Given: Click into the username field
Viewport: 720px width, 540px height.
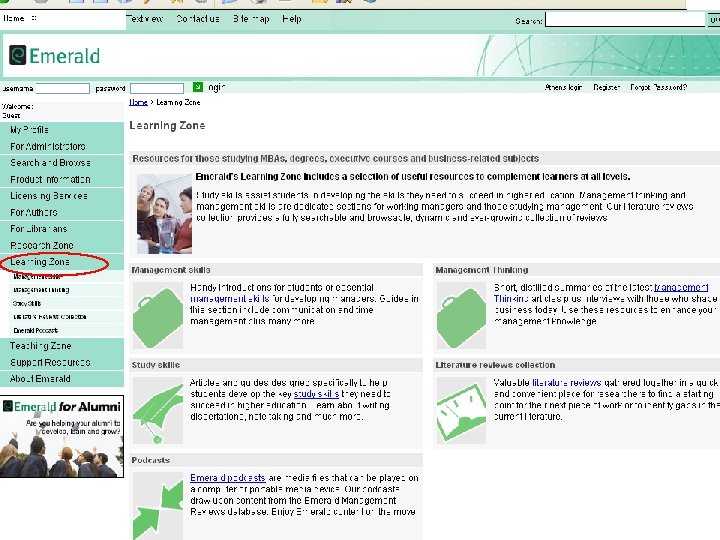Looking at the screenshot, I should coord(62,88).
